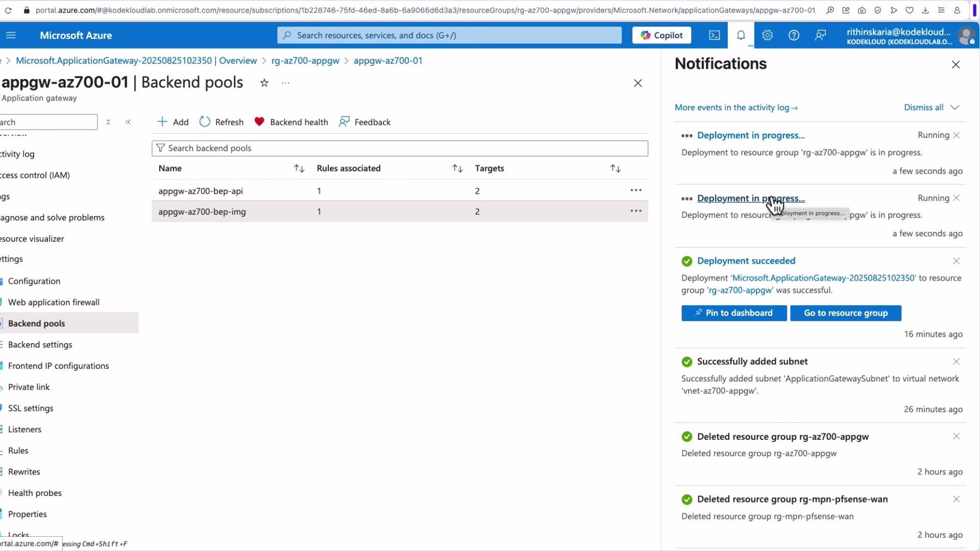The height and width of the screenshot is (551, 980).
Task: Open the appgw-az700-bep-api backend pool
Action: 201,191
